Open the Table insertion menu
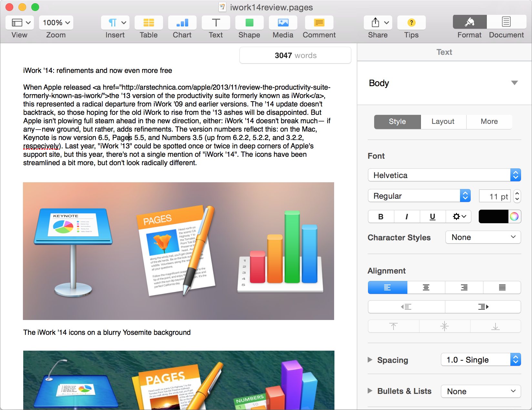The width and height of the screenshot is (532, 410). 148,23
